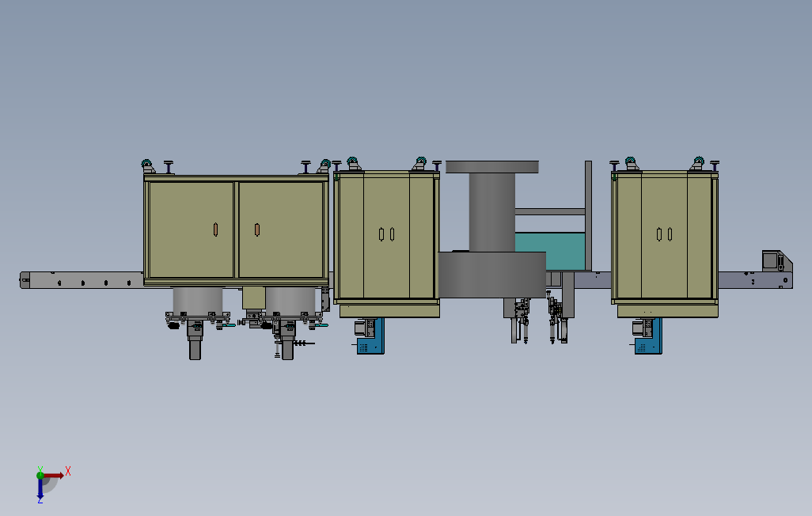Screen dimensions: 812x516
Task: Click the red X axis arrow of the triad
Action: [x=53, y=475]
